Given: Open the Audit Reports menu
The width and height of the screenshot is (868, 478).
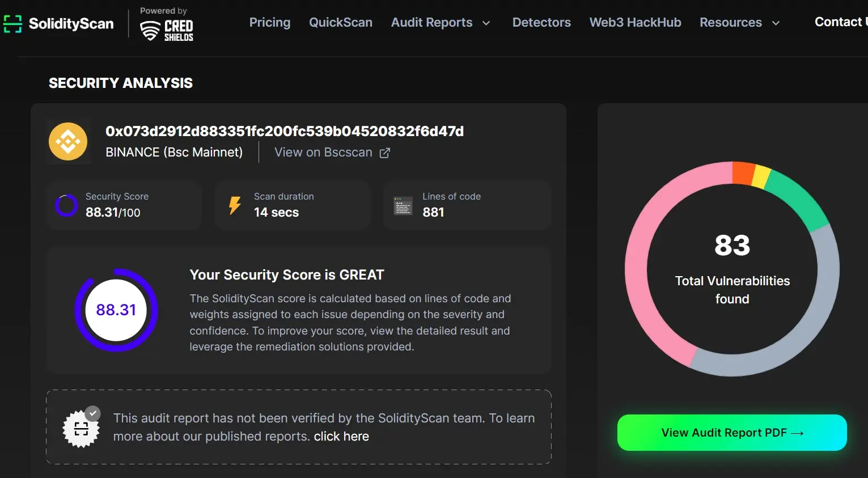Looking at the screenshot, I should pos(432,23).
